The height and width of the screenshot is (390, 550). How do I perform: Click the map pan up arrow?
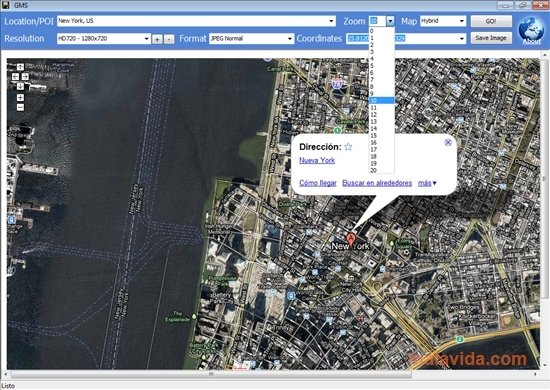pyautogui.click(x=20, y=67)
